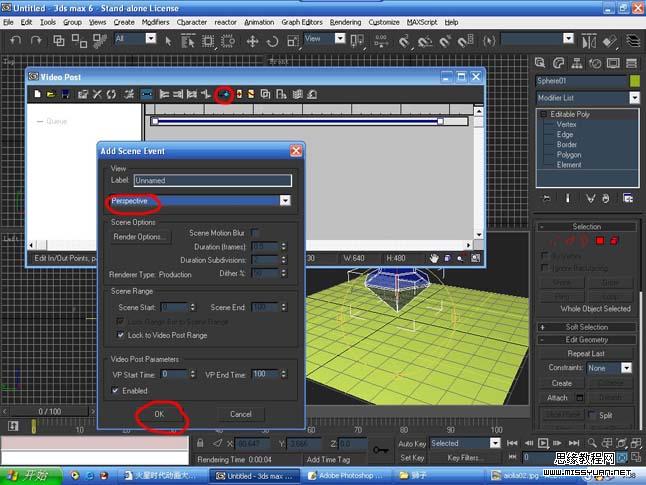Click New Sequence icon in Video Post
This screenshot has height=485, width=646.
click(37, 94)
